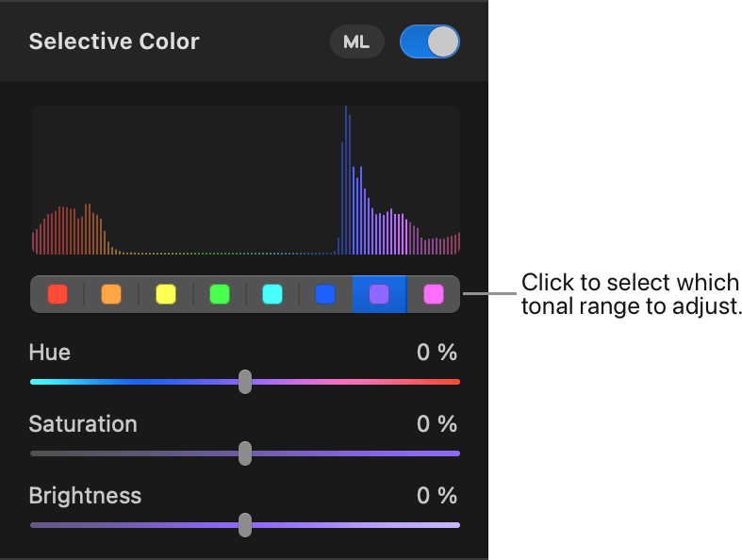Image resolution: width=742 pixels, height=560 pixels.
Task: Click the red end of Hue slider track
Action: point(452,382)
